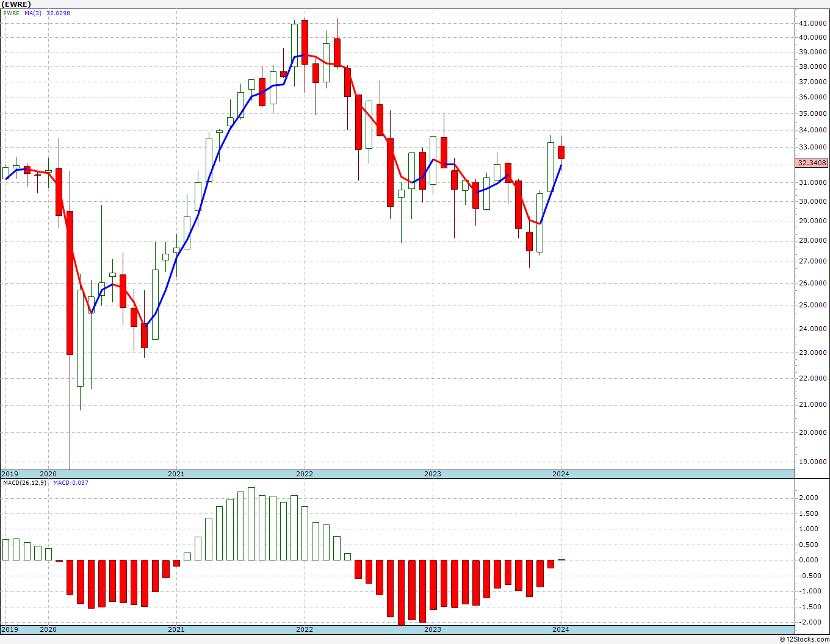Click the 36.0000 price axis label

click(x=814, y=97)
